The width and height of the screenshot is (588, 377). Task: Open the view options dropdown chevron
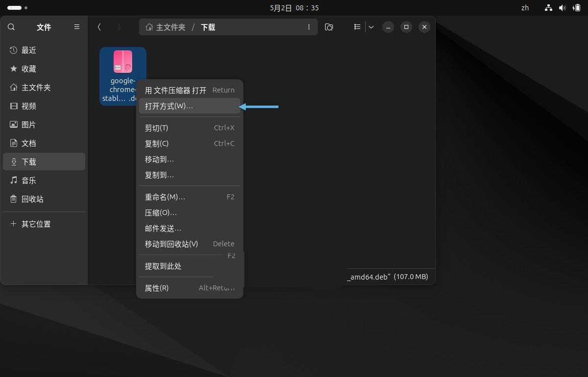[x=371, y=27]
